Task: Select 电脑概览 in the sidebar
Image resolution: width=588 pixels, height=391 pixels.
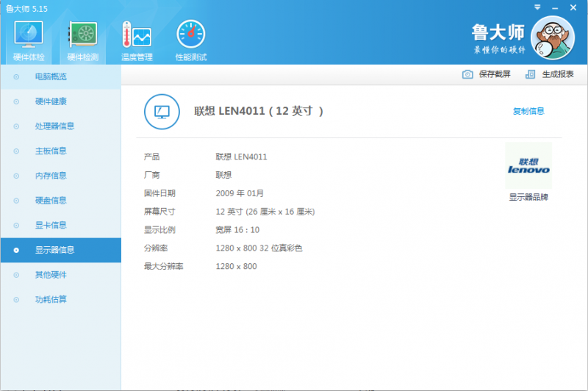Action: pos(61,77)
